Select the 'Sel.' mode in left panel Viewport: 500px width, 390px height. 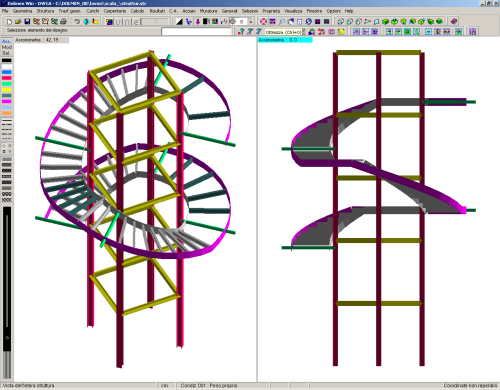[6, 53]
